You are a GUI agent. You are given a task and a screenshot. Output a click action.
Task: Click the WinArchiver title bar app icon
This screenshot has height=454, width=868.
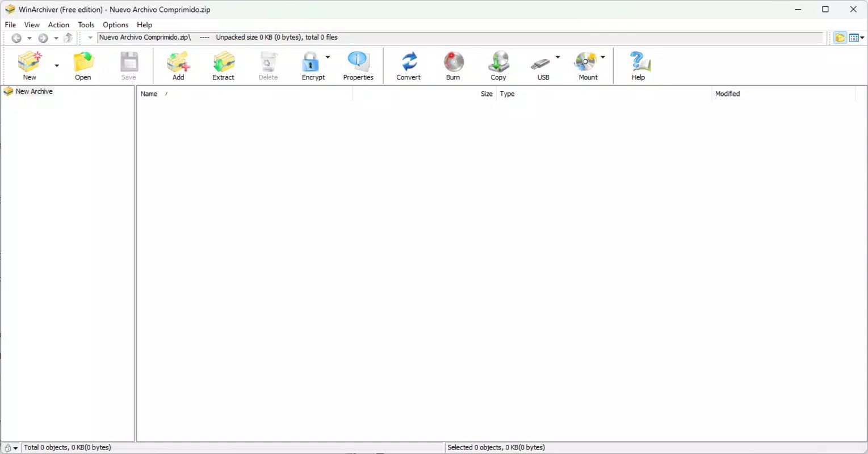10,9
